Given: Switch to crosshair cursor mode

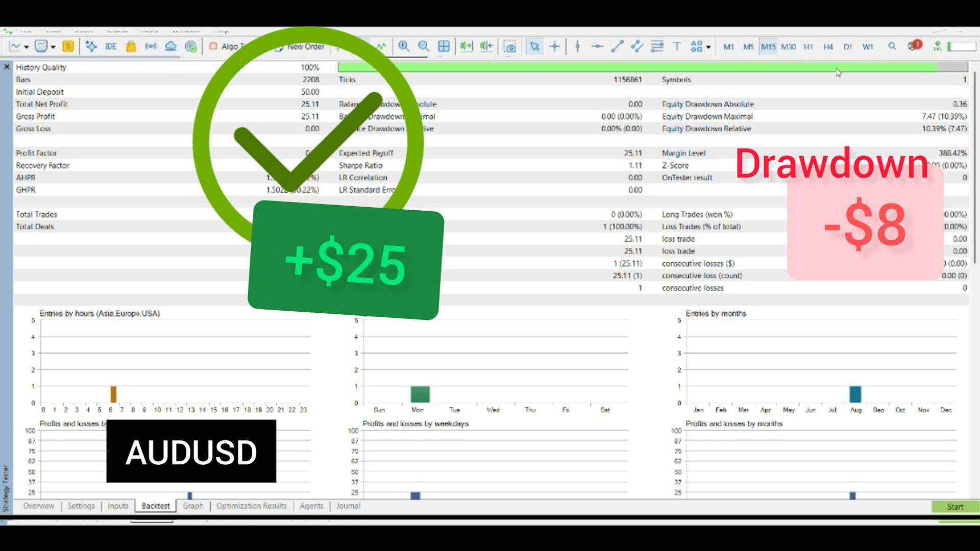Looking at the screenshot, I should click(555, 46).
